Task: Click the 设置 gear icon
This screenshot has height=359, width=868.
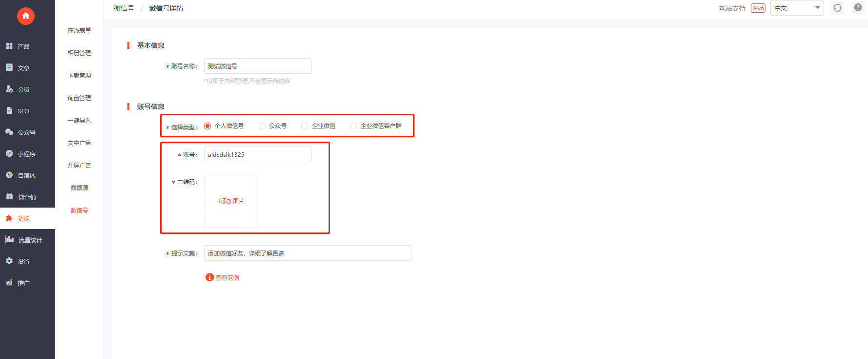Action: pyautogui.click(x=9, y=261)
